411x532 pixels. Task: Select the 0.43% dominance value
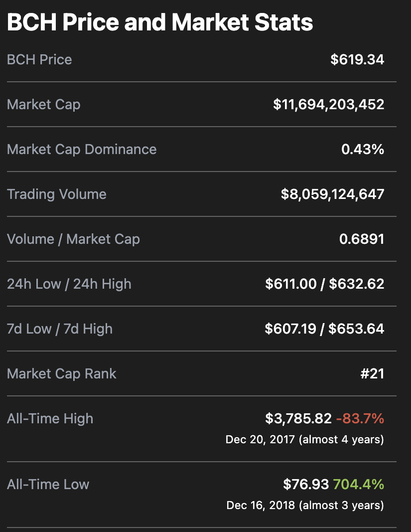[363, 149]
